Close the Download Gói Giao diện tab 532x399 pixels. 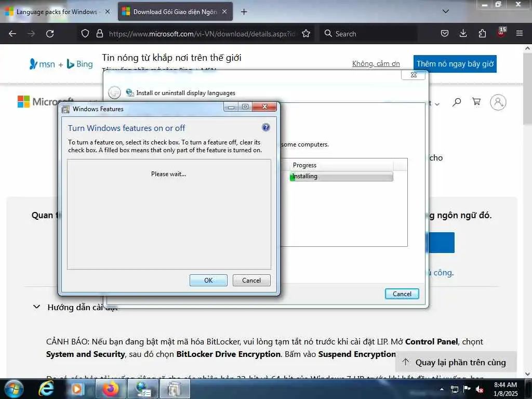pos(224,11)
